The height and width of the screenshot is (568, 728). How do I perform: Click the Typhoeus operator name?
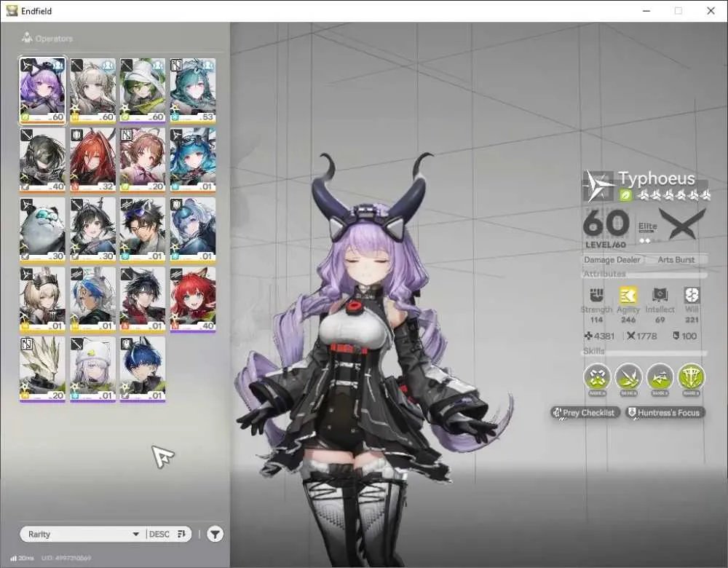657,178
